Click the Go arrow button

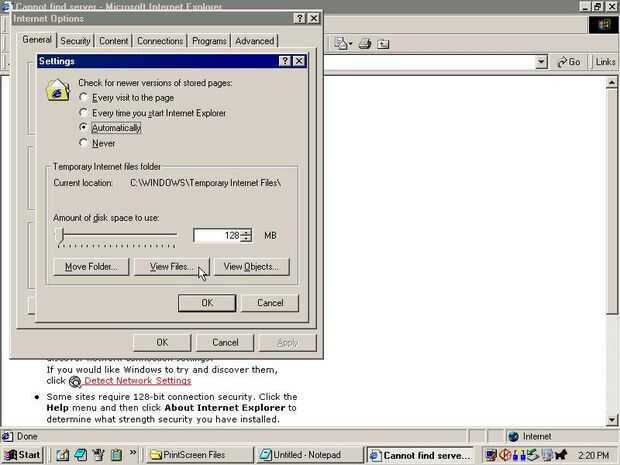pyautogui.click(x=569, y=62)
